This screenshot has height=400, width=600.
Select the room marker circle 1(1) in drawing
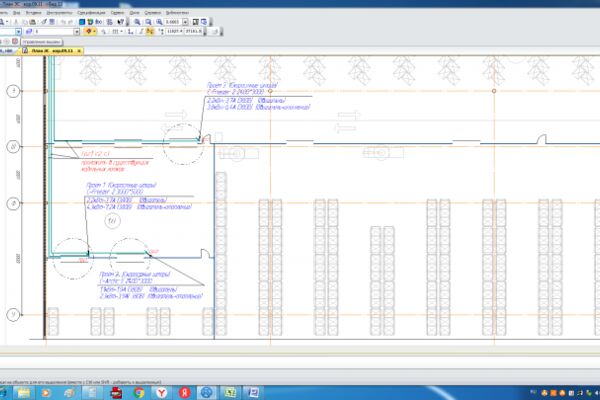coord(112,220)
